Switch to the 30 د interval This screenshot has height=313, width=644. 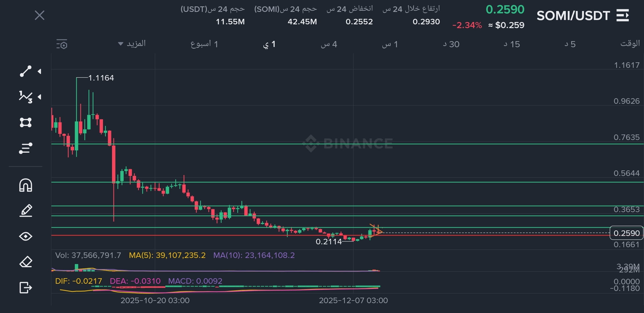point(451,44)
